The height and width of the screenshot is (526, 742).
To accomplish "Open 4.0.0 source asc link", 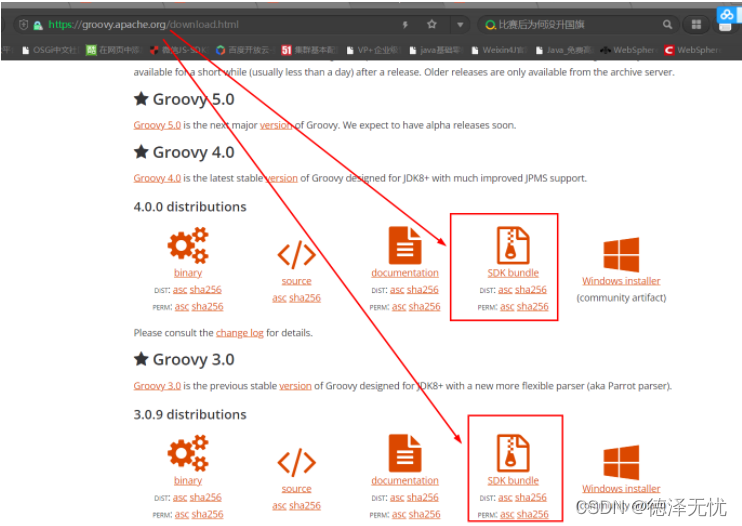I will pos(279,298).
